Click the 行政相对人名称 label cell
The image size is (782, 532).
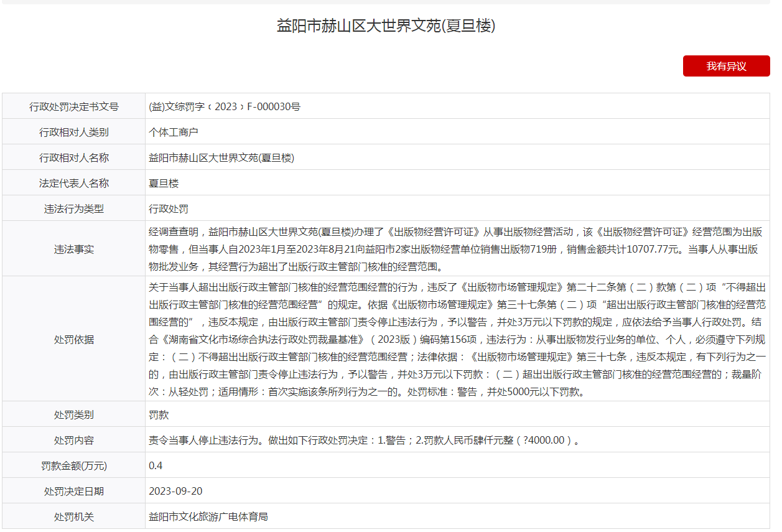click(x=74, y=157)
